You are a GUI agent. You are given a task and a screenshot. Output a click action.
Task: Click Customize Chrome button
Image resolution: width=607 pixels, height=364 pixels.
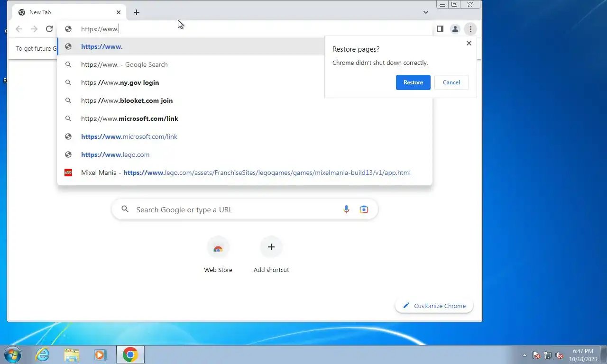(x=434, y=306)
